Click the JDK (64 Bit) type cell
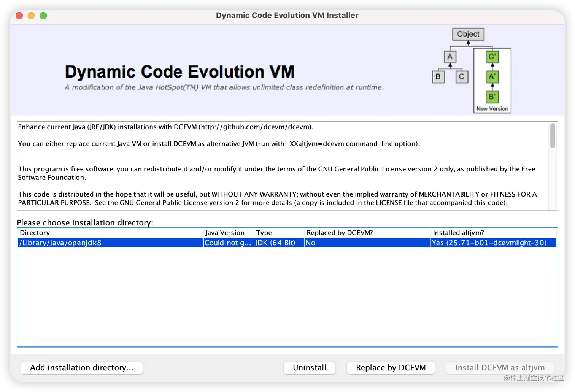Viewport: 575px width, 392px height. point(279,243)
